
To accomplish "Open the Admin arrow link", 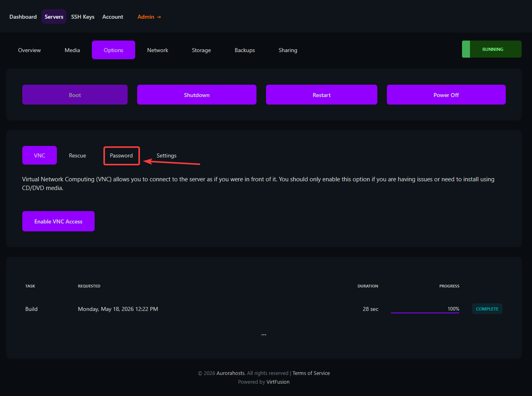I will point(149,17).
